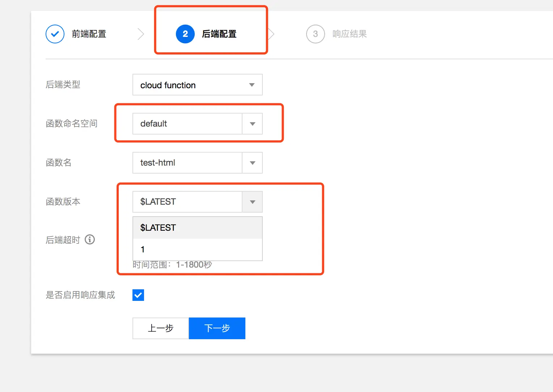The width and height of the screenshot is (553, 392).
Task: Click the 函数命名空间 label
Action: pos(72,124)
